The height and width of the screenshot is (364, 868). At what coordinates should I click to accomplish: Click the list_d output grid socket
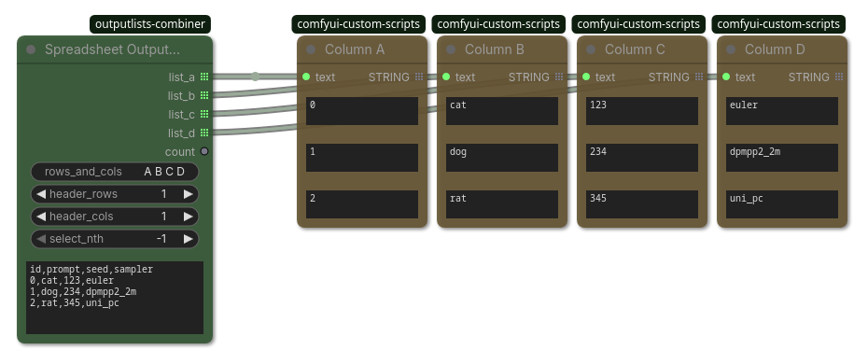(204, 133)
